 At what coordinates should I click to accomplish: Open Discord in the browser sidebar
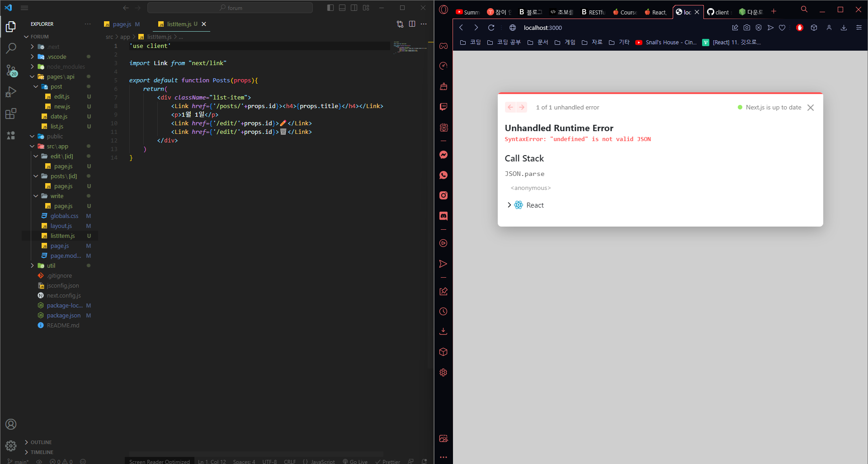tap(443, 216)
